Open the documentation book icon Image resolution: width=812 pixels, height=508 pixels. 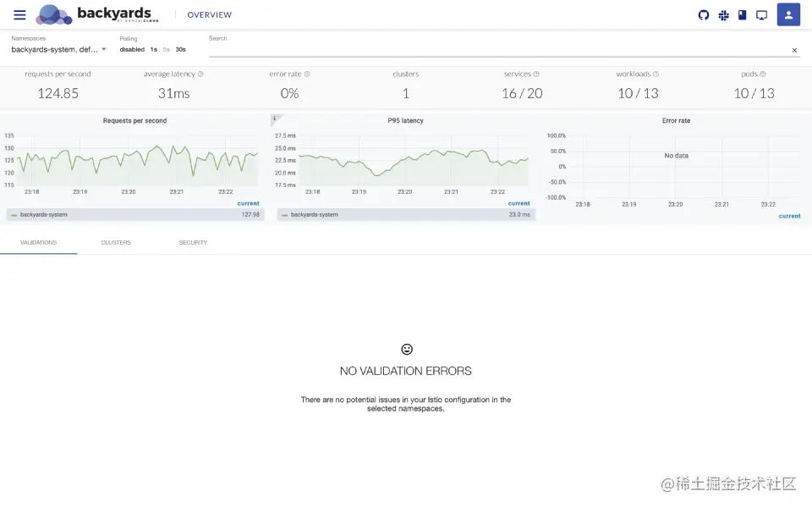coord(742,15)
